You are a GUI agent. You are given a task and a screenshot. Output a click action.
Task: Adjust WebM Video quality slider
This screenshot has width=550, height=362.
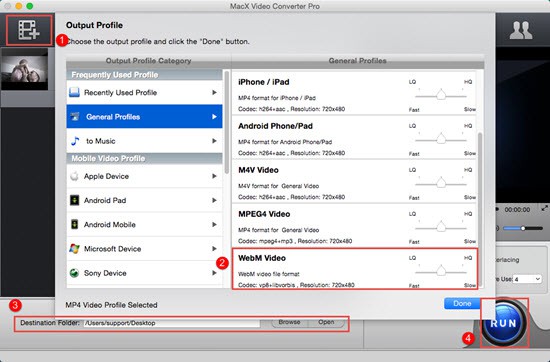[441, 271]
